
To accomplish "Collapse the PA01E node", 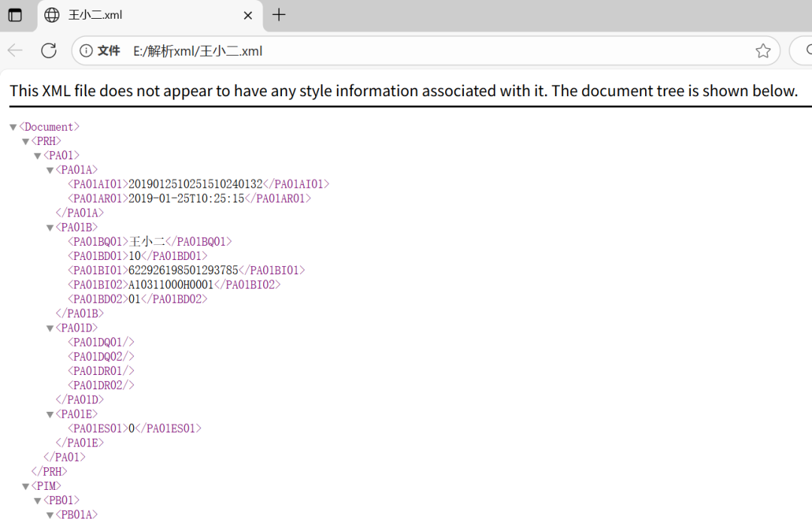I will tap(50, 415).
